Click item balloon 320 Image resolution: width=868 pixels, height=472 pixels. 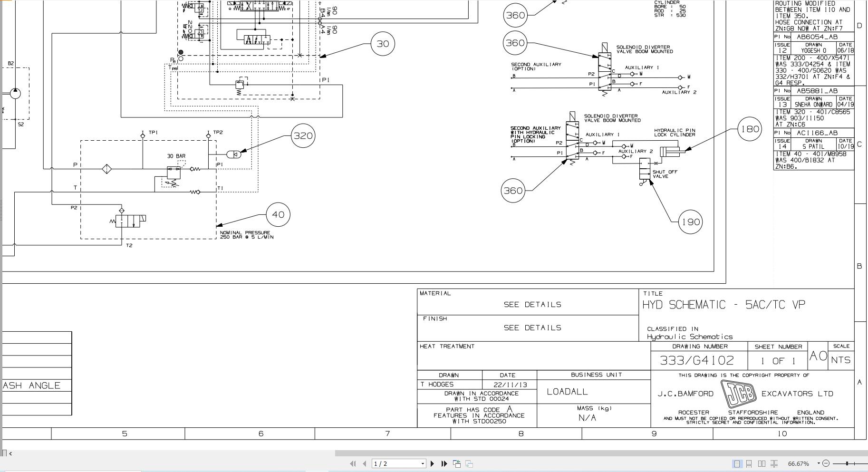click(303, 135)
